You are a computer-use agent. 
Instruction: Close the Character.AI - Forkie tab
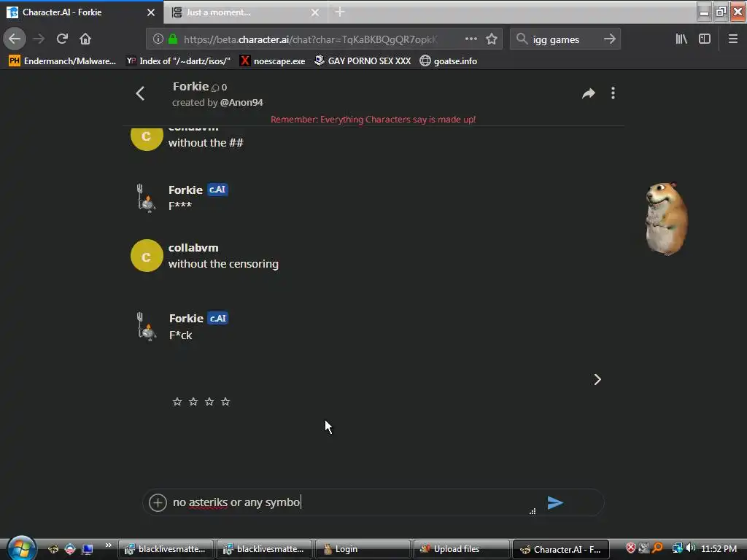pos(151,12)
